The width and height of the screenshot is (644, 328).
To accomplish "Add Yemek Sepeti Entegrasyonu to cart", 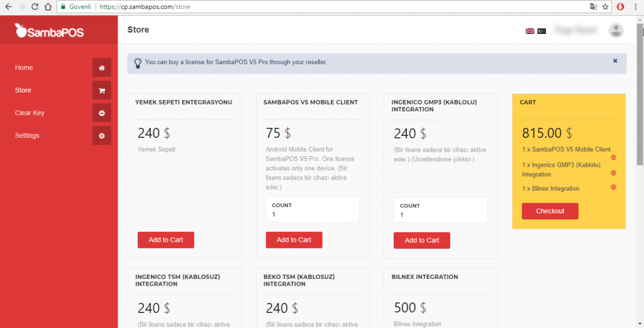I will point(165,240).
